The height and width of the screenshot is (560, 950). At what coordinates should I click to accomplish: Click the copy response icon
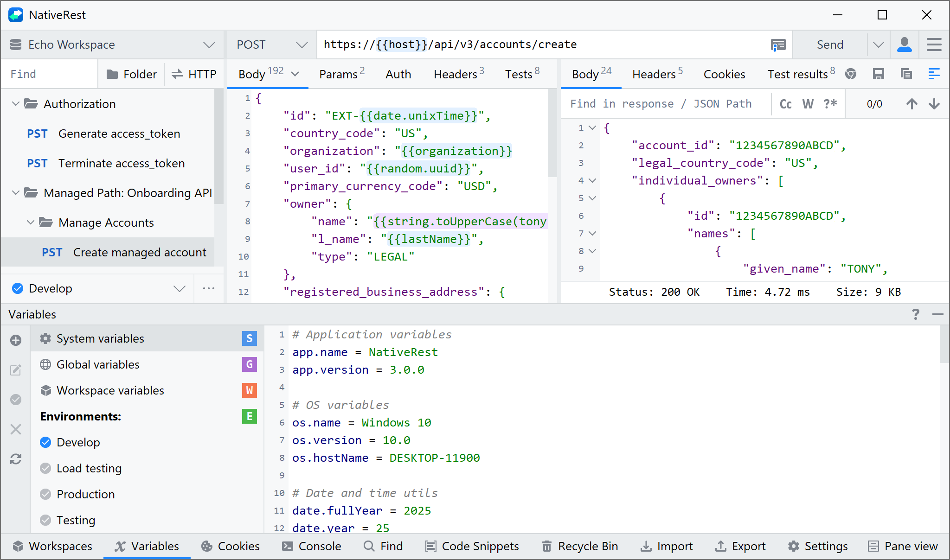pos(906,74)
